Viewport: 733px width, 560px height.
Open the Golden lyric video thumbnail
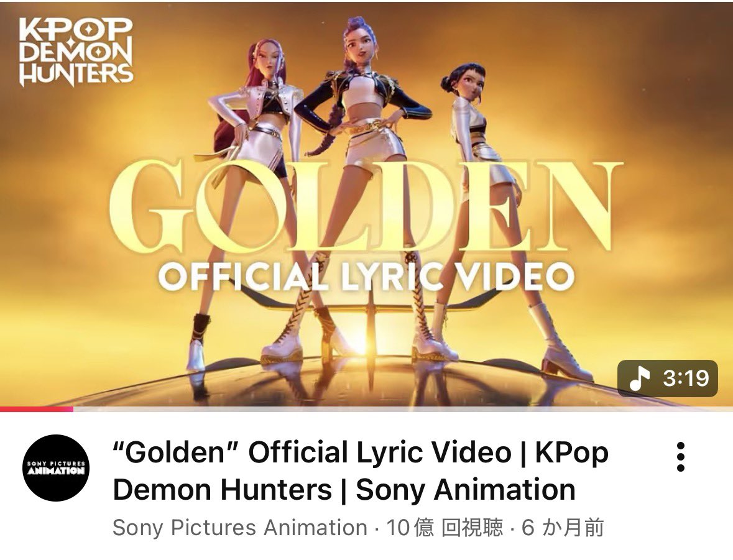[x=367, y=204]
